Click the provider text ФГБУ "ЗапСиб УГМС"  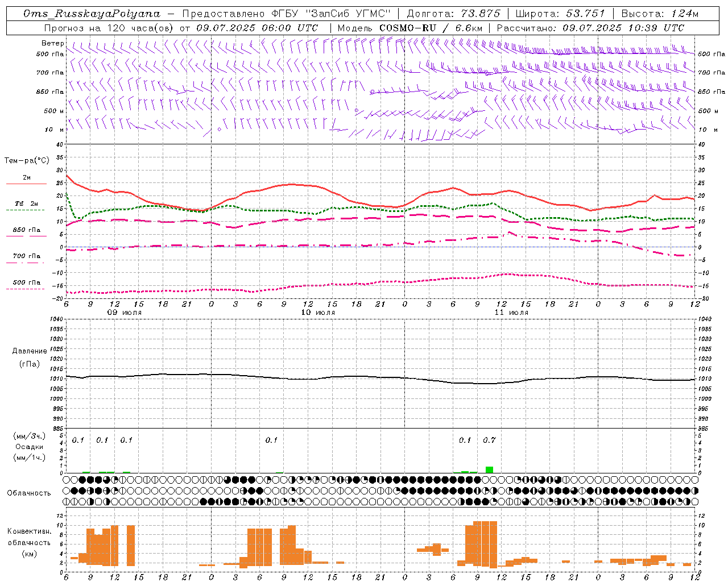[x=330, y=13]
